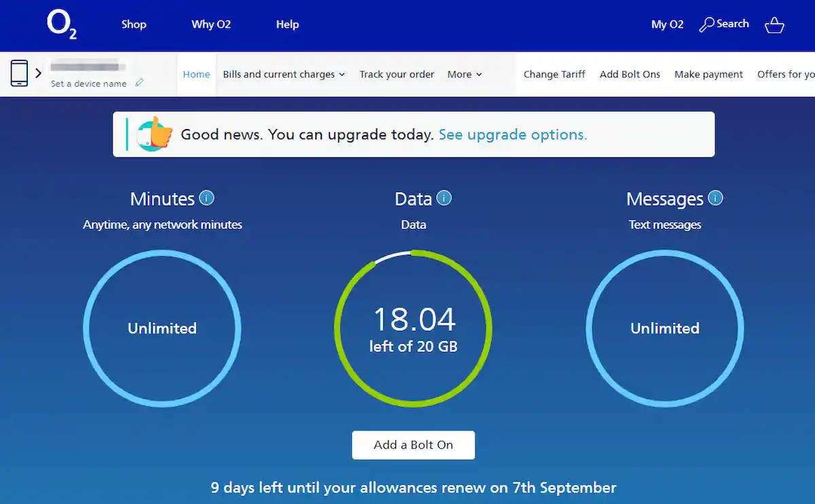Click Set a device name field
Screen dimensions: 815x504
[88, 83]
